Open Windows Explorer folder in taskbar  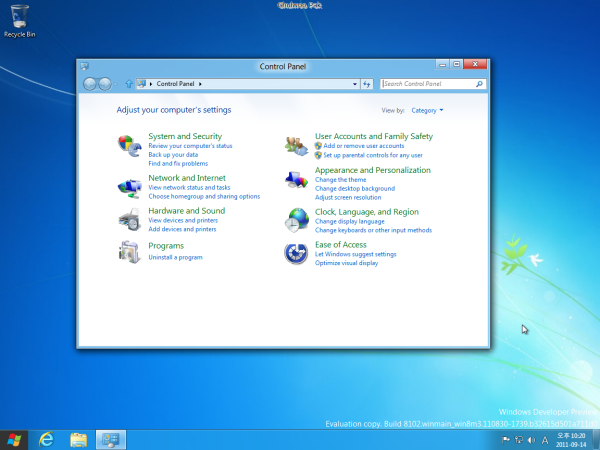point(78,440)
